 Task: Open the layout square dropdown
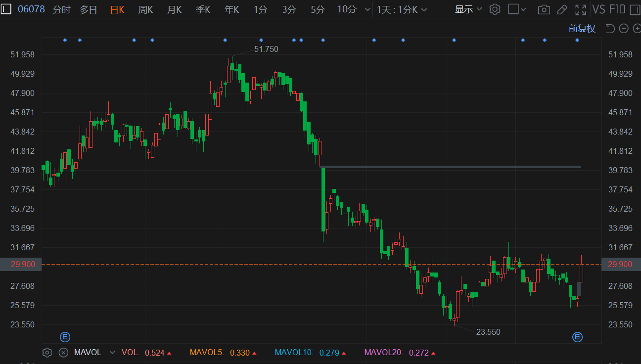[x=517, y=9]
